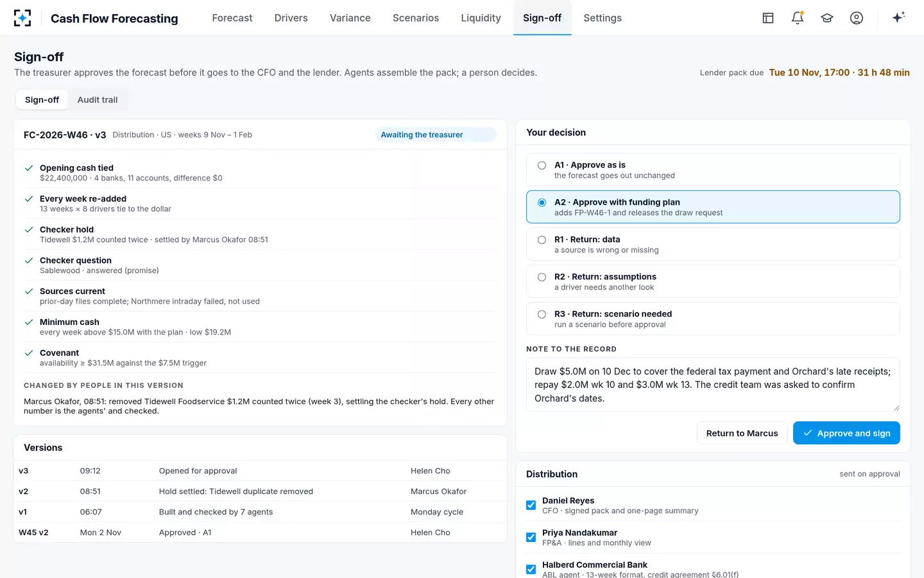Screen dimensions: 924x578
Task: Select A1 Approve as is option
Action: 713,170
